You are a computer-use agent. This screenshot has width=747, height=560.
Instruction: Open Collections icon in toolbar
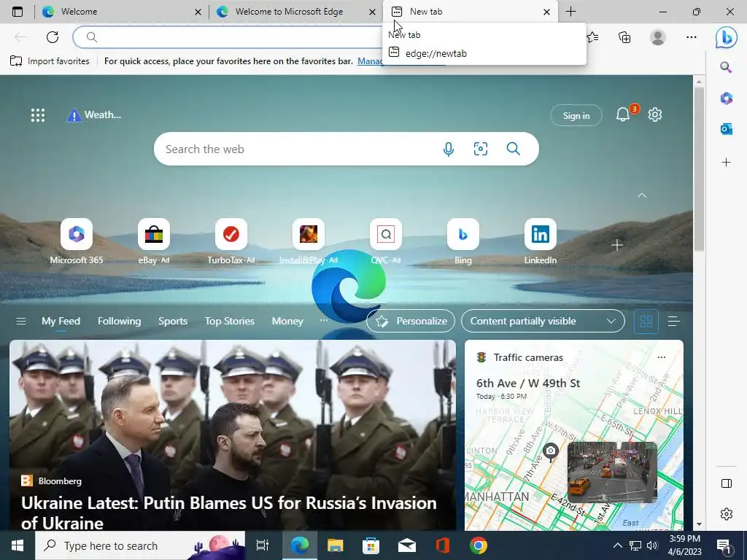click(x=624, y=37)
